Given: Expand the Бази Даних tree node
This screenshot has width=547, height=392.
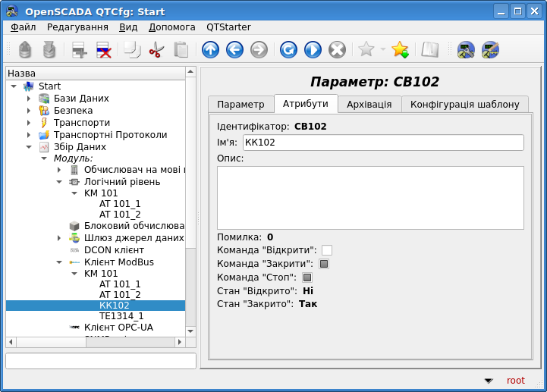Looking at the screenshot, I should pos(29,99).
